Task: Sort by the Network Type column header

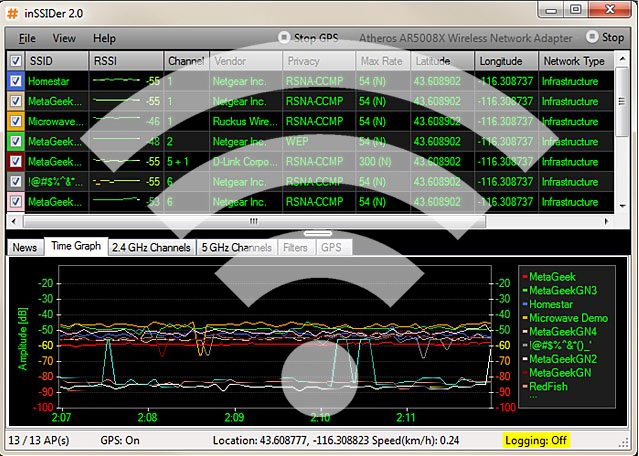Action: click(x=572, y=61)
